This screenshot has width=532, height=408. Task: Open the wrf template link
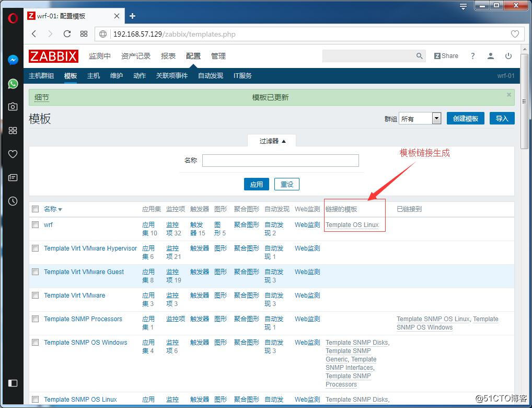pyautogui.click(x=48, y=224)
